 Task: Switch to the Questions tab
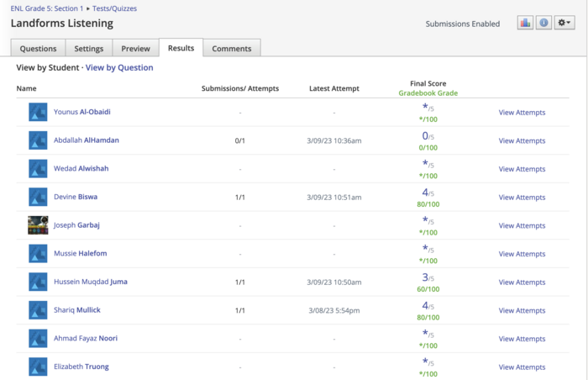[x=38, y=49]
